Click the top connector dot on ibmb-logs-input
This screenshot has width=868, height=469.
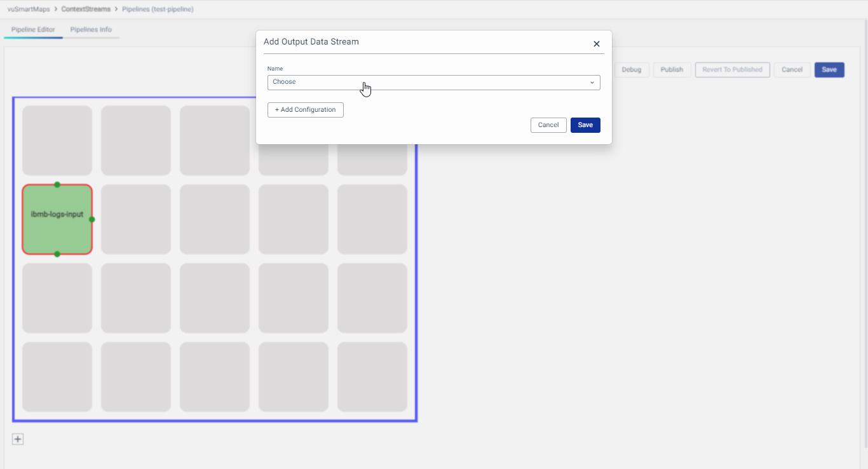click(57, 185)
